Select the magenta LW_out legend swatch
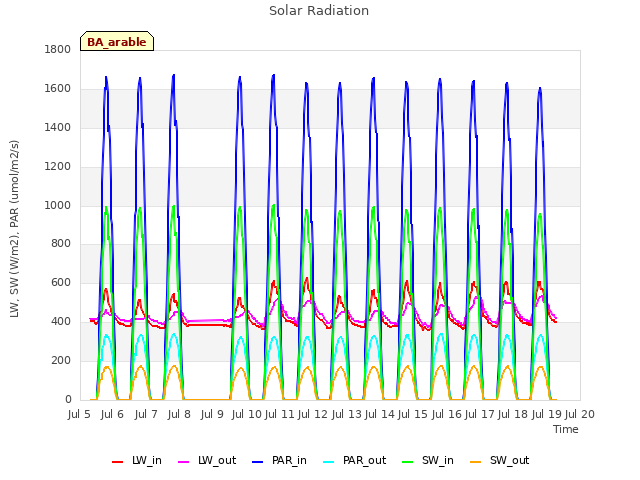The image size is (640, 480). click(x=184, y=462)
